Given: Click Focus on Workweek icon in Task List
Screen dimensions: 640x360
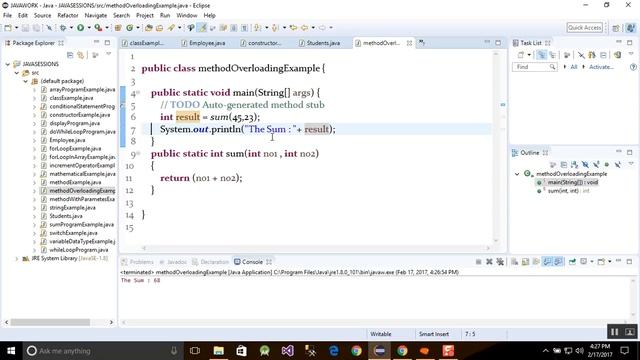Looking at the screenshot, I should 567,55.
